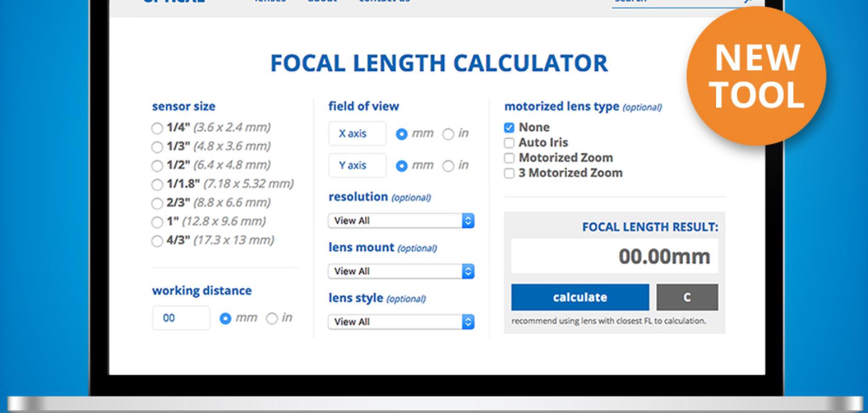Open the resolution dropdown

pyautogui.click(x=401, y=221)
